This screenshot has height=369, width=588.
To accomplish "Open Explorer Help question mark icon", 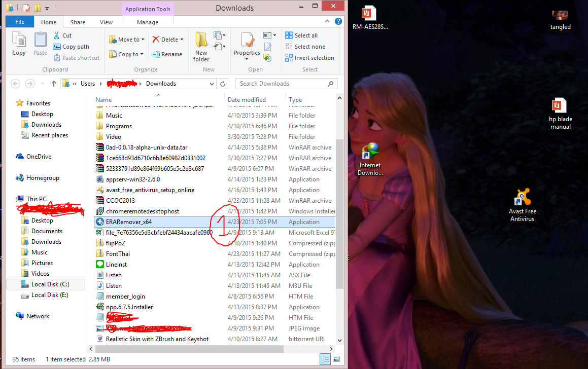I will 338,21.
